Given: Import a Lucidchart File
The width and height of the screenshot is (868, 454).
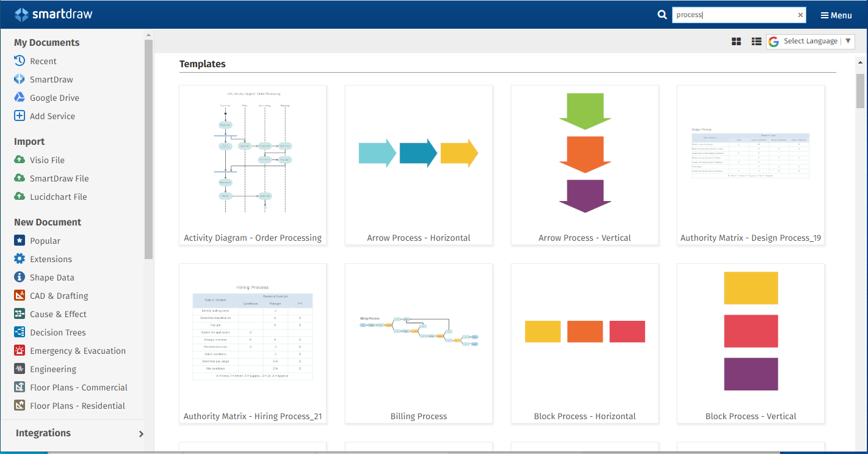Looking at the screenshot, I should 58,197.
